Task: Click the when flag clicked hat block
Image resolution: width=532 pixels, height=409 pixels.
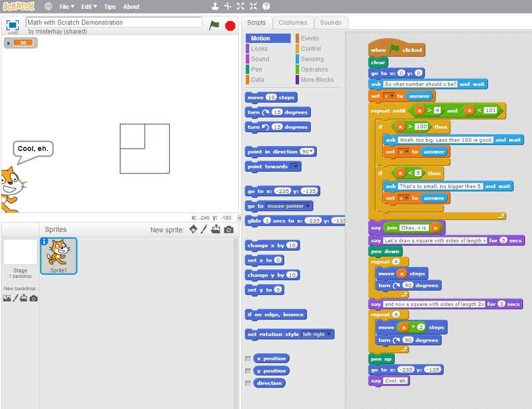Action: tap(396, 48)
